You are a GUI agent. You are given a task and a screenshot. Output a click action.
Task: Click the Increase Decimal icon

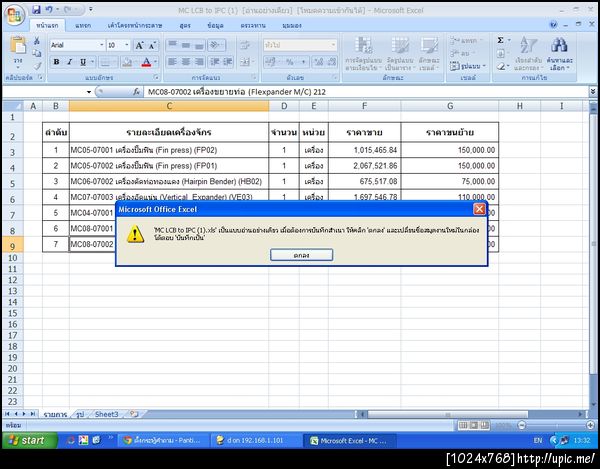click(x=318, y=62)
